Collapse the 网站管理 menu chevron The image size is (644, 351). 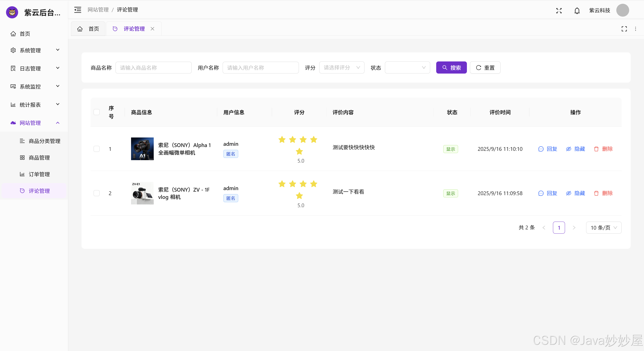[58, 123]
